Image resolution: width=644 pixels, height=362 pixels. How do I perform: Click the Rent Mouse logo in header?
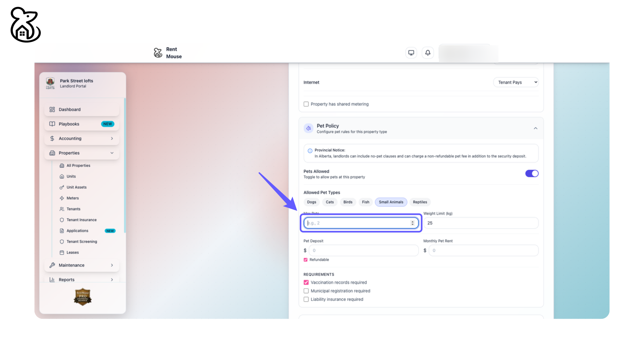[158, 53]
